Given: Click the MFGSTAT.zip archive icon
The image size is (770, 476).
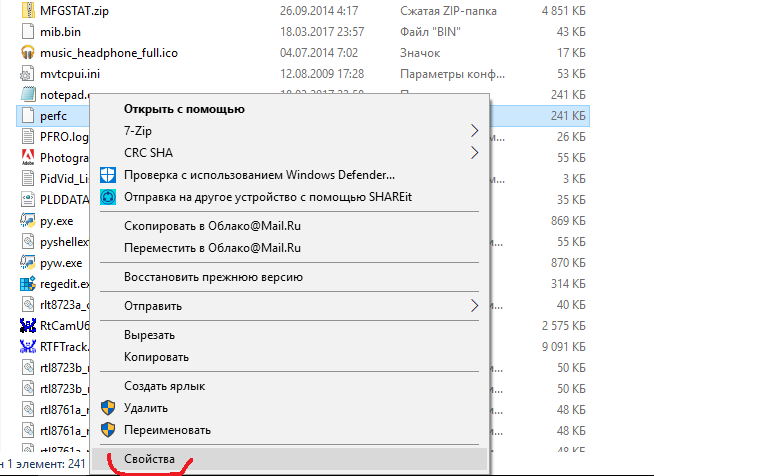Looking at the screenshot, I should click(x=28, y=10).
